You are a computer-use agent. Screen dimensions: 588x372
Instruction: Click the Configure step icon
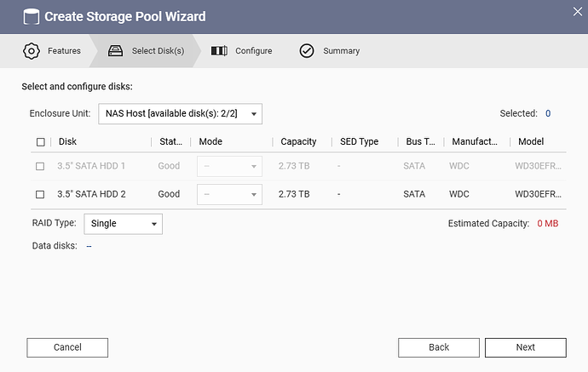[219, 51]
